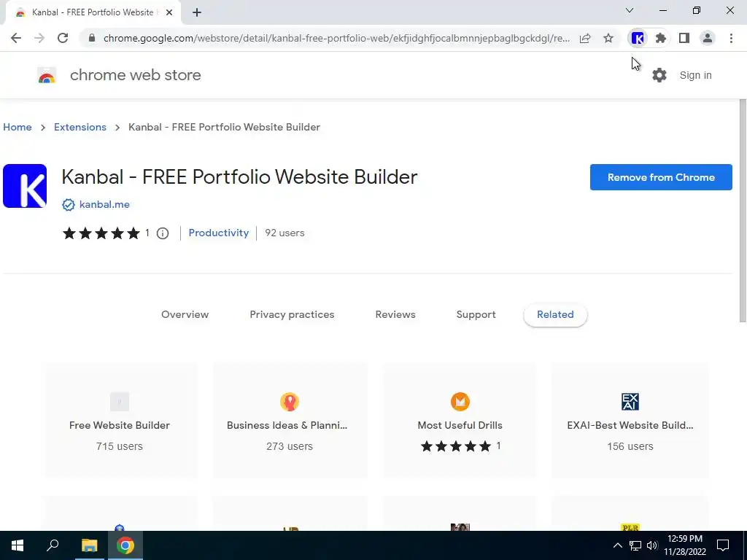Open Windows taskbar search
The width and height of the screenshot is (747, 560).
coord(53,545)
